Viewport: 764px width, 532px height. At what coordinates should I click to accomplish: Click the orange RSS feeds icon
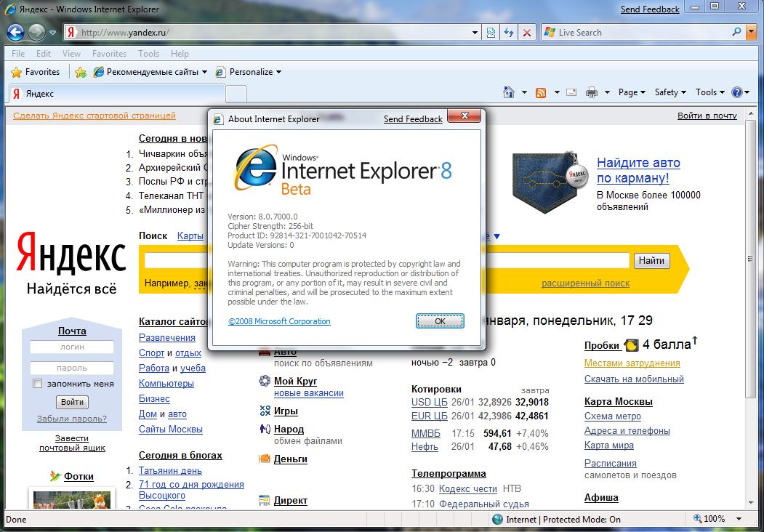coord(541,92)
